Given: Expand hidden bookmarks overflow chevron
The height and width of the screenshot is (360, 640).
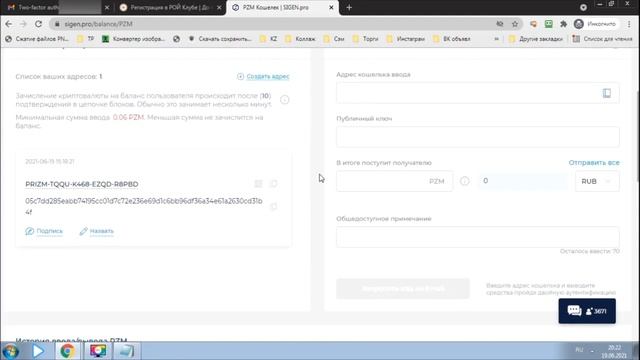Looking at the screenshot, I should pos(496,39).
